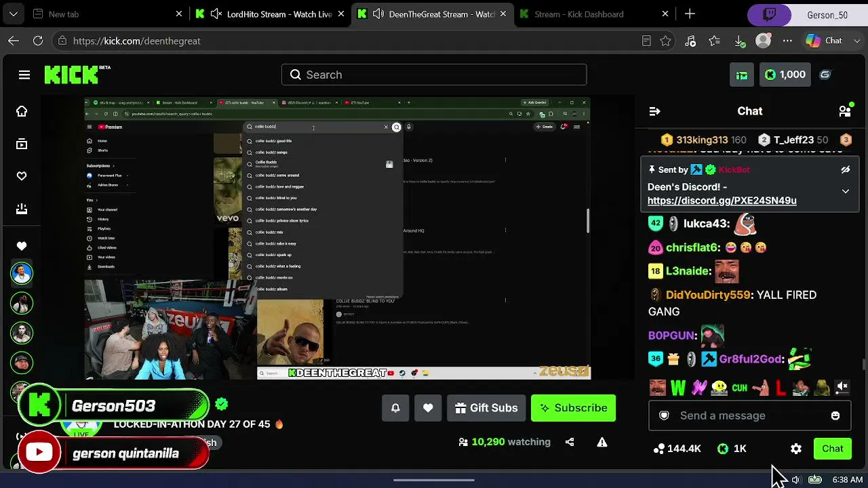Open the browser profile avatar
Screen dimensions: 868x488
tap(764, 41)
